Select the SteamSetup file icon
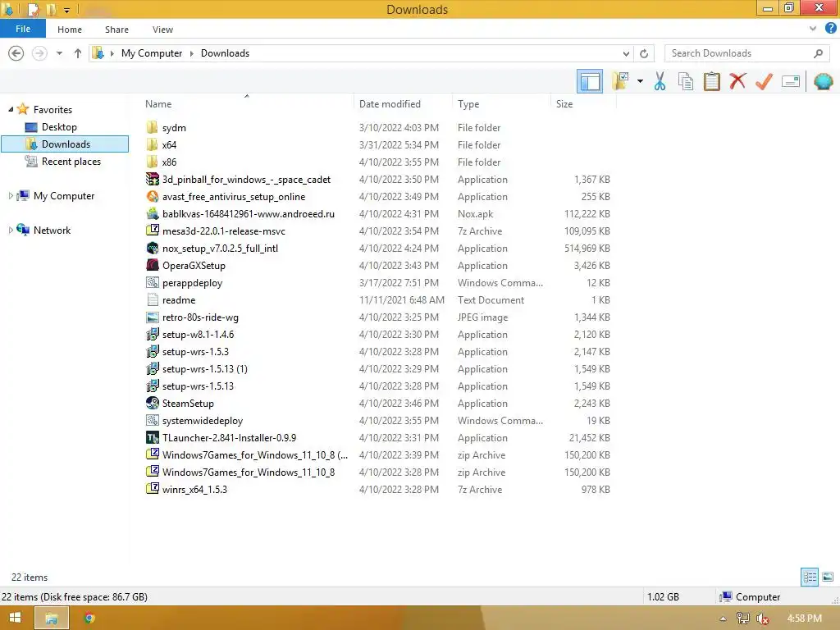 (153, 403)
